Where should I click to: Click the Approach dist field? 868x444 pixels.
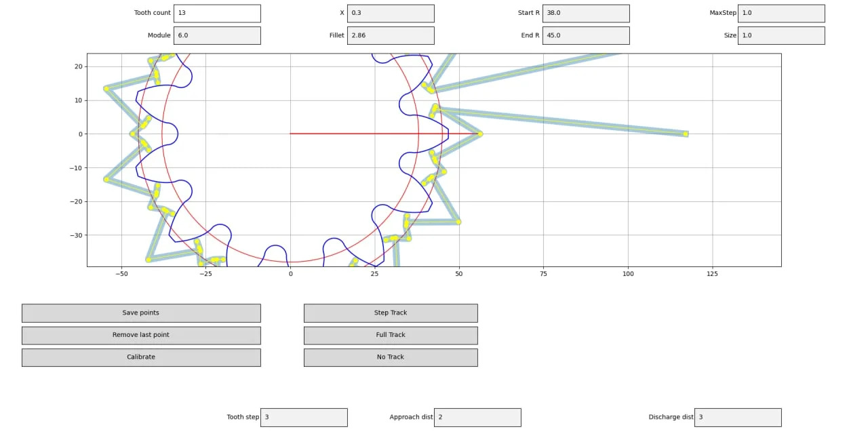pos(477,418)
